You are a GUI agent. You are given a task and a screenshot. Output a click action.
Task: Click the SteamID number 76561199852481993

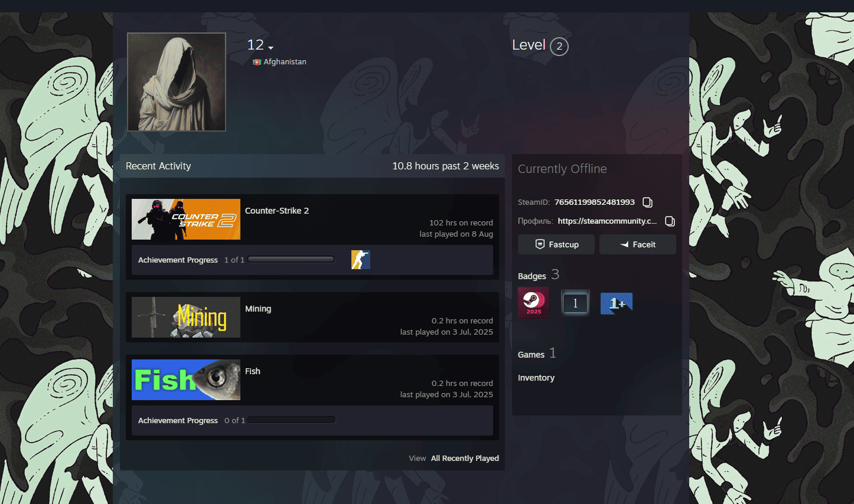595,202
